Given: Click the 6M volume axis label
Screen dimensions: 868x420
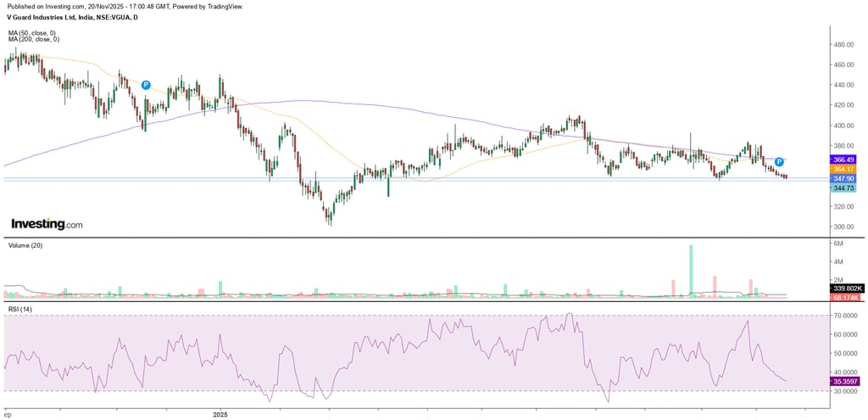Looking at the screenshot, I should click(x=838, y=244).
